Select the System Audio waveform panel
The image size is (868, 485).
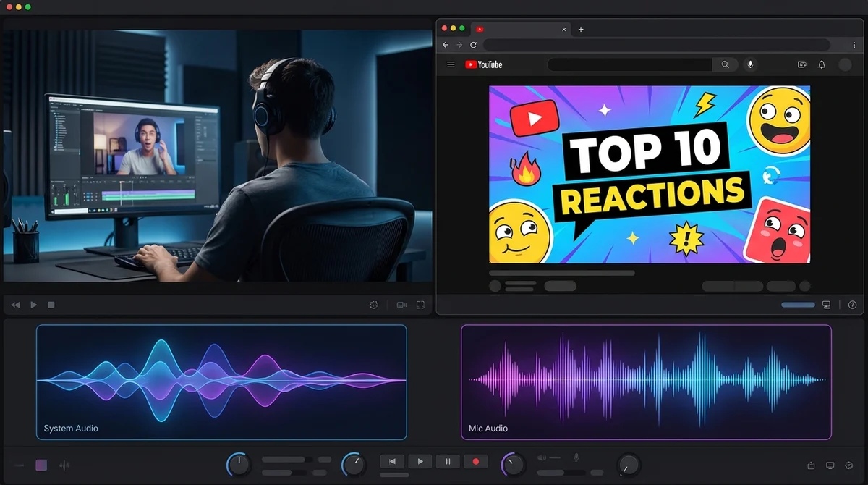(x=221, y=382)
